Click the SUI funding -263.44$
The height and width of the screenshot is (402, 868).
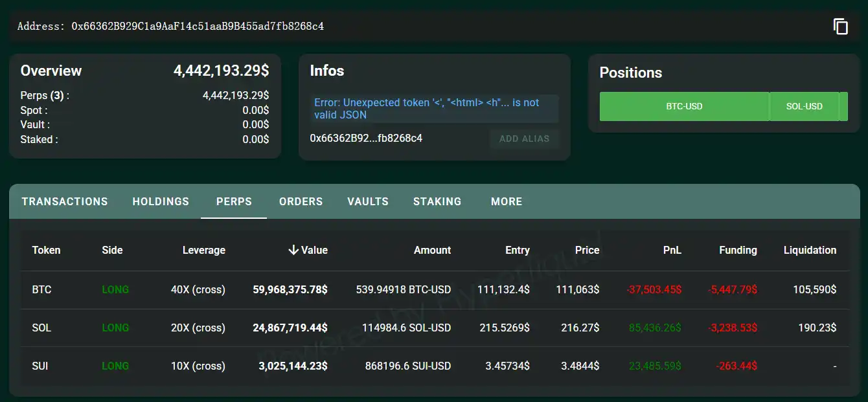pyautogui.click(x=737, y=366)
